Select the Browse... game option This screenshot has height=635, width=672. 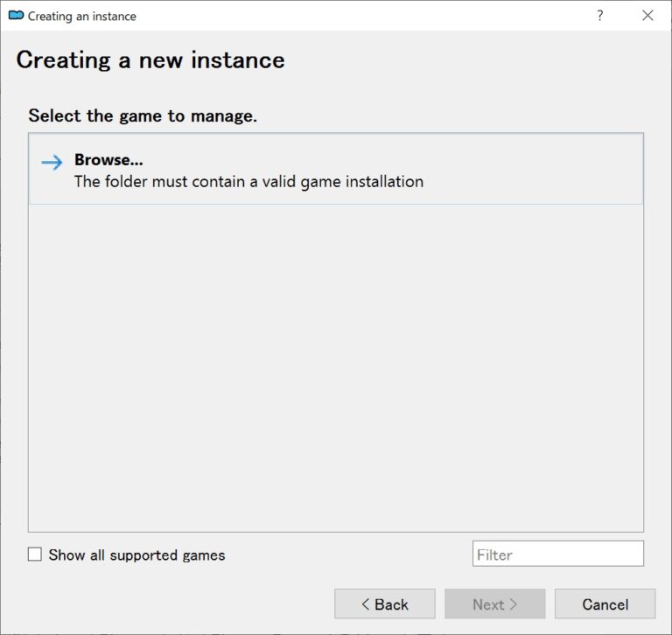(x=336, y=170)
